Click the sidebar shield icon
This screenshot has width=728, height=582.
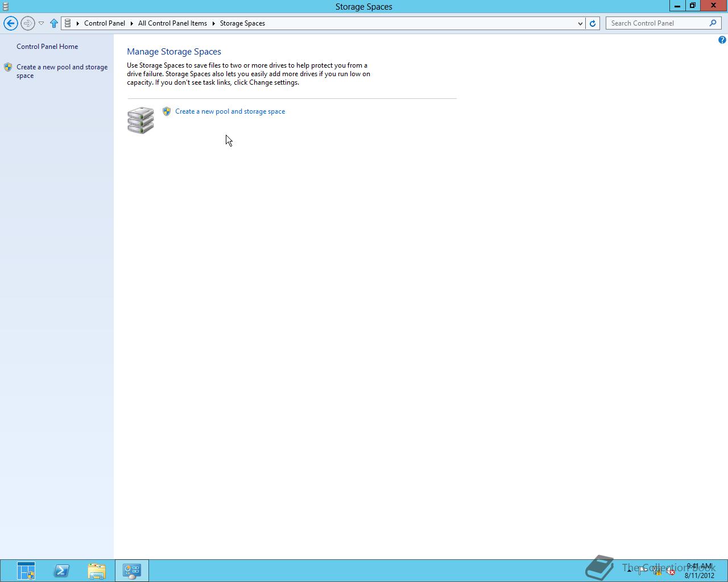click(x=8, y=67)
